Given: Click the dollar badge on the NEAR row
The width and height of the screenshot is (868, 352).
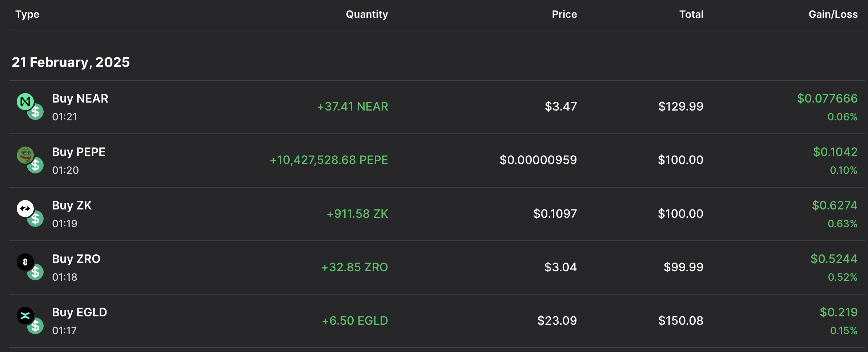Looking at the screenshot, I should pyautogui.click(x=36, y=112).
